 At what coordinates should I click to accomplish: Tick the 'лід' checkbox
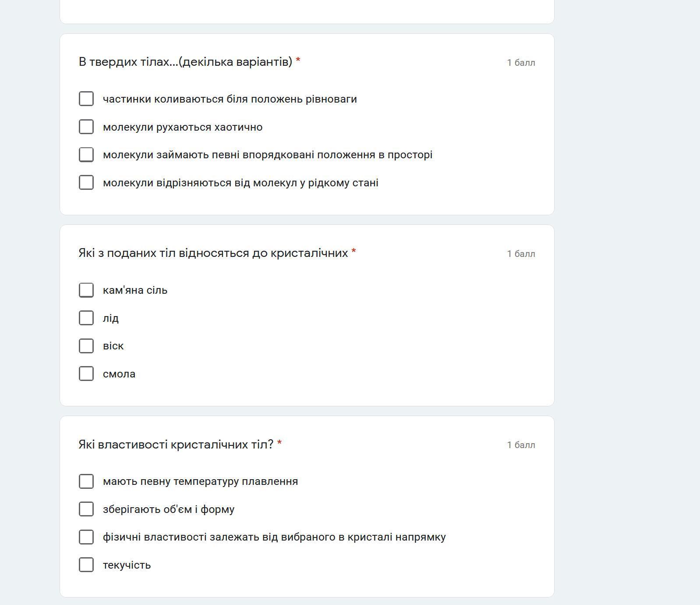point(86,318)
